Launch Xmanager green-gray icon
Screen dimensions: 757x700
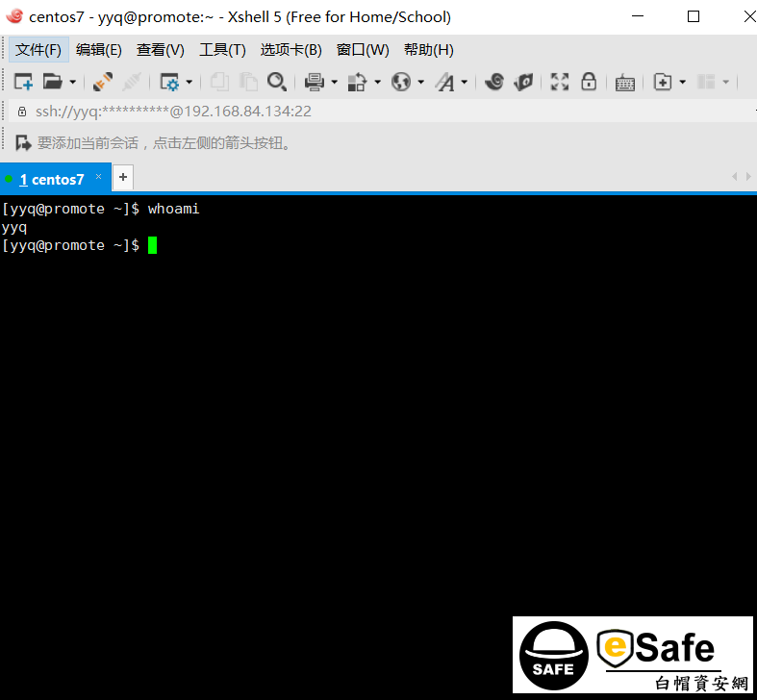[523, 82]
